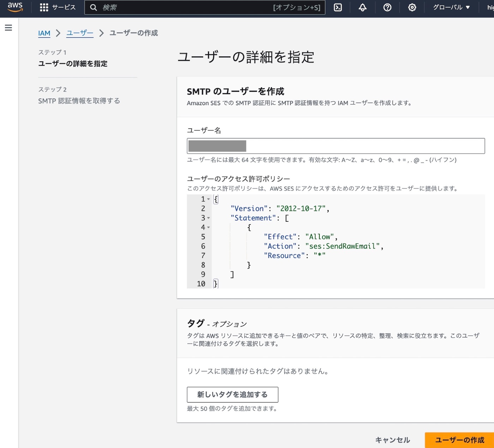Collapse the code fold arrow on line 1
Image resolution: width=494 pixels, height=448 pixels.
pyautogui.click(x=209, y=199)
